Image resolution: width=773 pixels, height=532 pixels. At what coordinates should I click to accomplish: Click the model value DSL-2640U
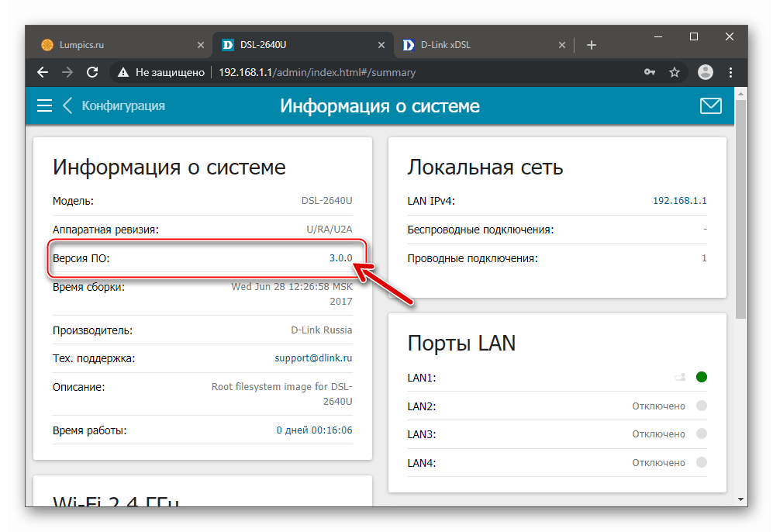(327, 201)
